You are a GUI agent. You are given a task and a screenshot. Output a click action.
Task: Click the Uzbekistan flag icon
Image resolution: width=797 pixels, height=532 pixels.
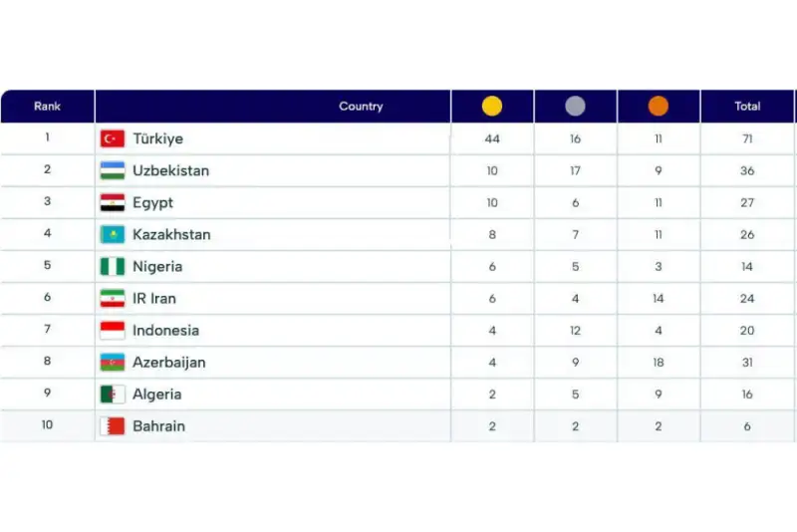tap(113, 170)
